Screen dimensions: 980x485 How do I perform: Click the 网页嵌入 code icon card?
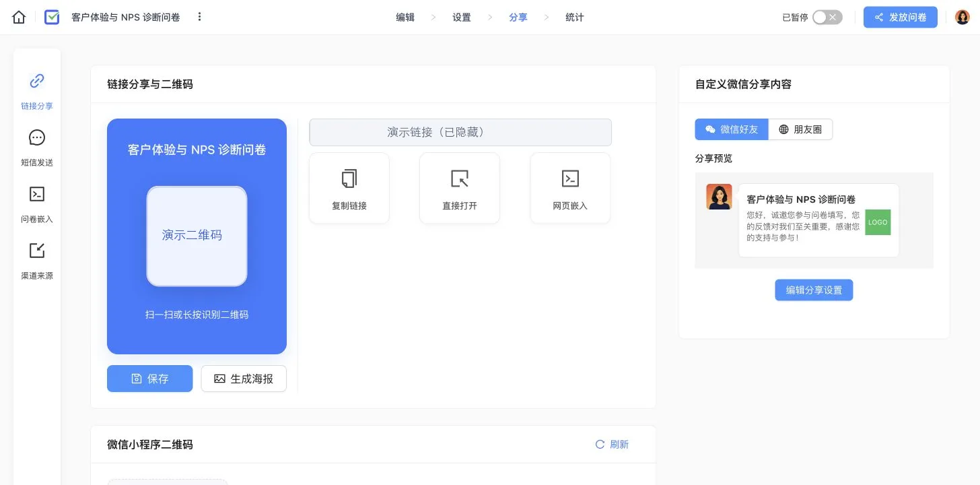tap(570, 188)
